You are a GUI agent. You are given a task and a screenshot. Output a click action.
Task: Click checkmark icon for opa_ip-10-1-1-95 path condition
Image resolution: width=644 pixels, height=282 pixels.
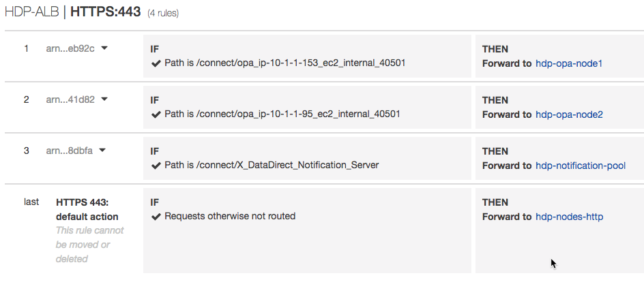click(156, 114)
